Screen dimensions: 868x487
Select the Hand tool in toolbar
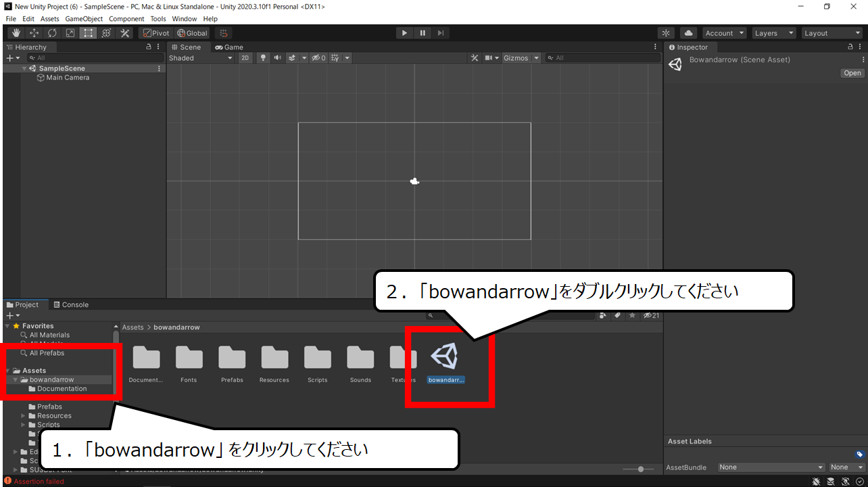point(16,33)
